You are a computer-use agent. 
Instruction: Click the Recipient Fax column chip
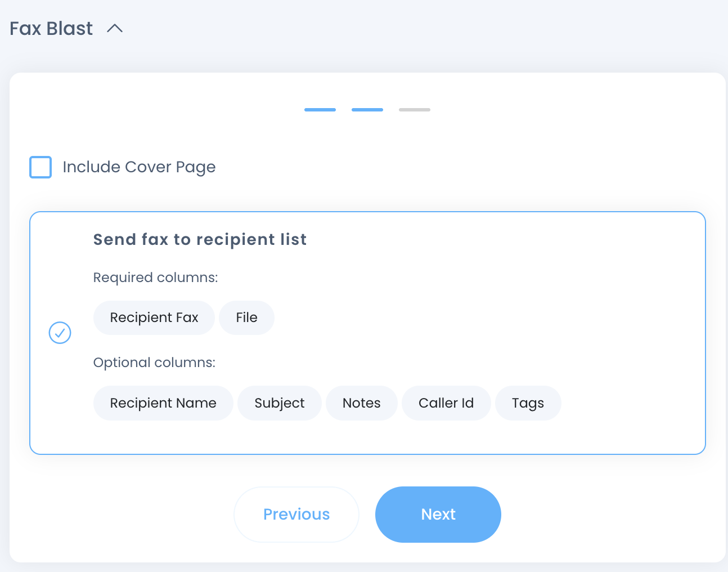(154, 318)
